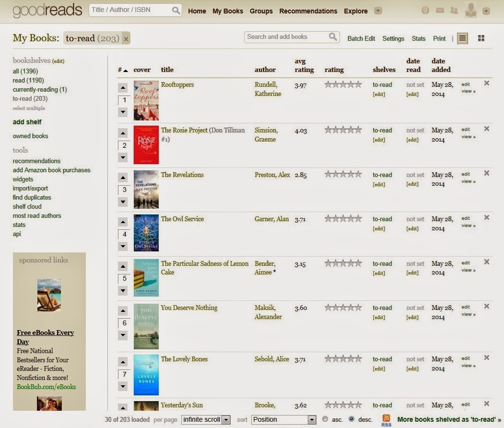Open the Explore menu dropdown arrow
The image size is (504, 428).
pyautogui.click(x=378, y=11)
